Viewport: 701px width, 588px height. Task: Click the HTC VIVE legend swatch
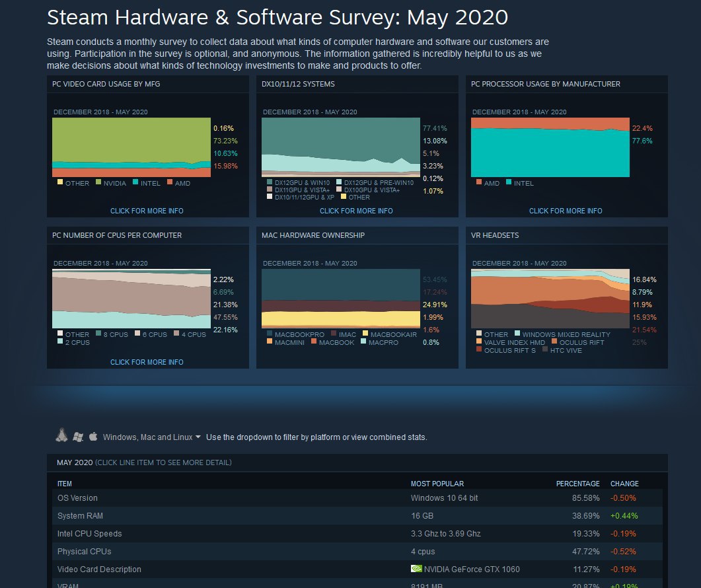545,349
